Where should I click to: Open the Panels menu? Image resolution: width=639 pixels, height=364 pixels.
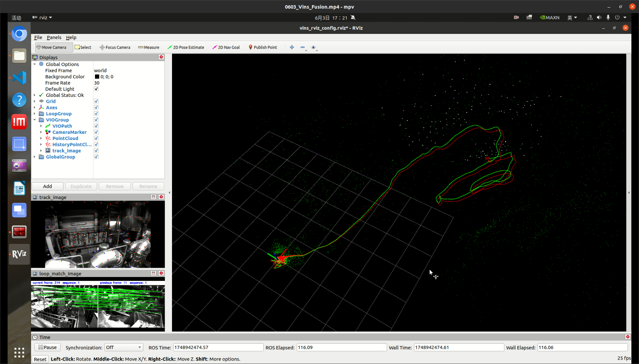point(54,37)
